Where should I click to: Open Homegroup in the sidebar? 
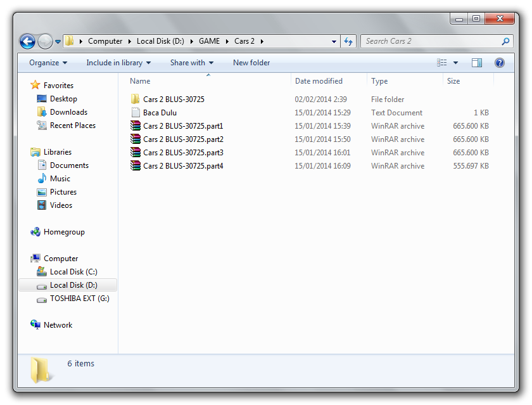point(64,232)
